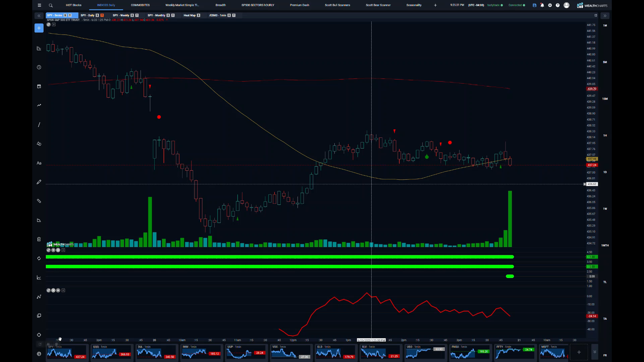Select the SPY - Daily chart tab
Viewport: 644px width, 362px height.
[x=87, y=15]
